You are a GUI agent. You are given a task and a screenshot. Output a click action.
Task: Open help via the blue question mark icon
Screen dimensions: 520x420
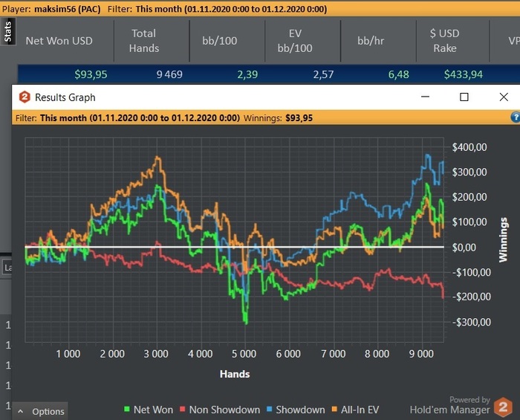pyautogui.click(x=515, y=117)
